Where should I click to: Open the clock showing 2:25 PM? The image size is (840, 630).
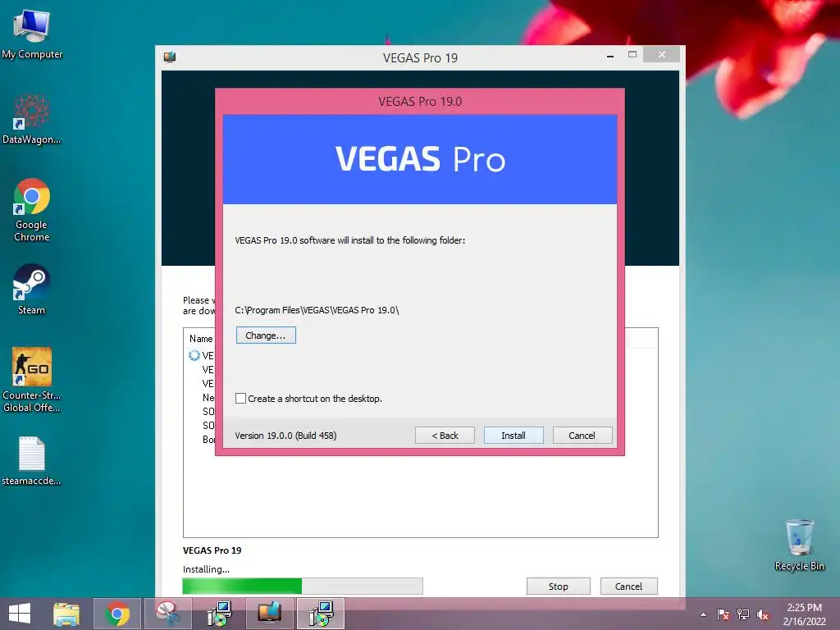pyautogui.click(x=804, y=614)
